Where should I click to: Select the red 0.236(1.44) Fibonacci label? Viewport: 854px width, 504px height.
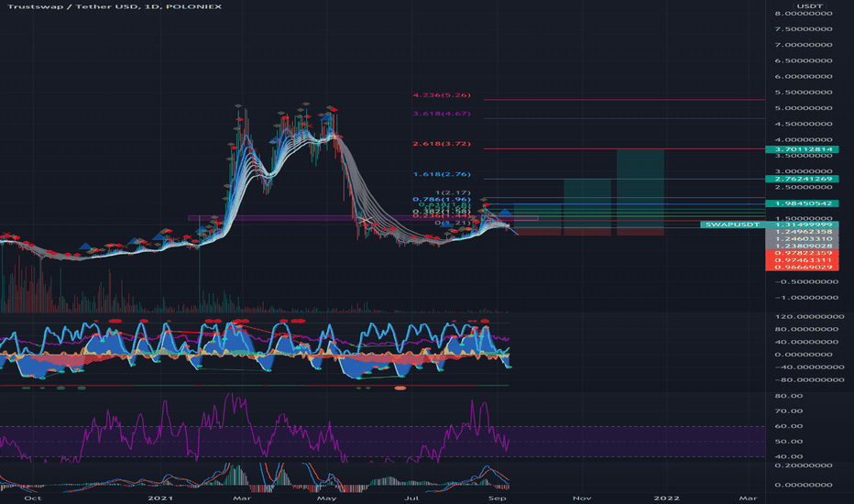pos(442,216)
